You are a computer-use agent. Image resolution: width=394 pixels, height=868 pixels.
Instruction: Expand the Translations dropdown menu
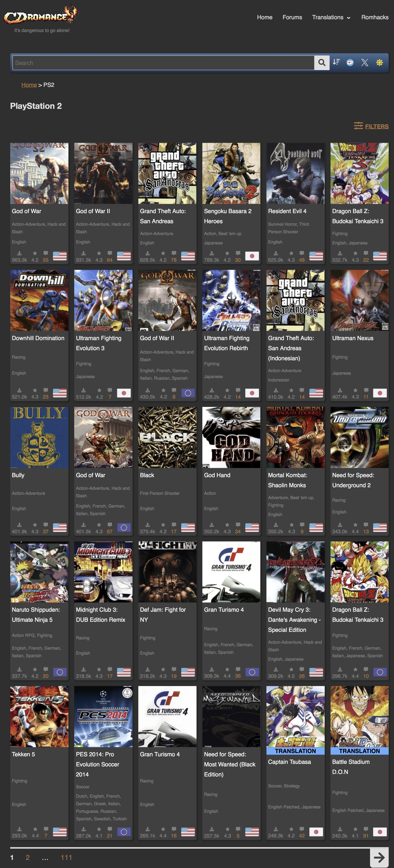pyautogui.click(x=331, y=17)
